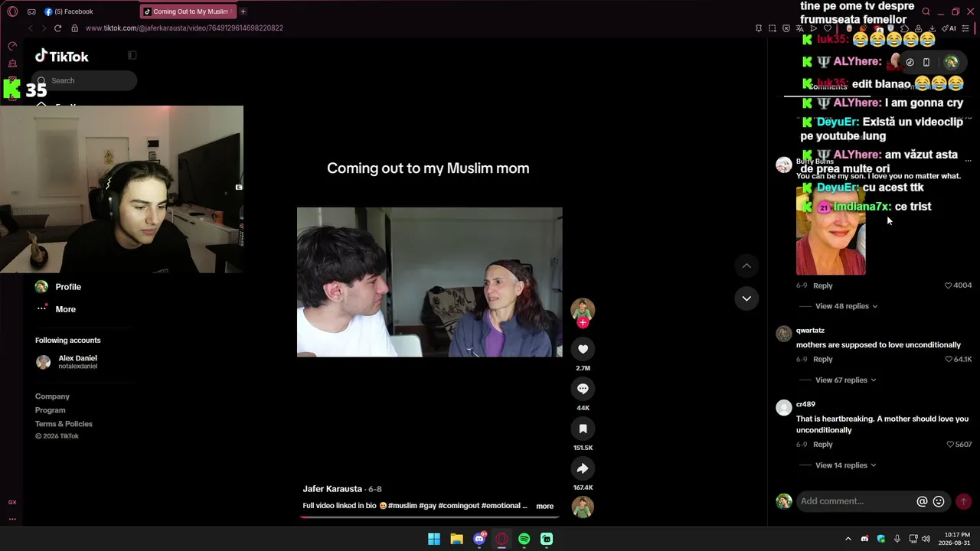Open the creator avatar beside video
Viewport: 980px width, 551px height.
(583, 309)
